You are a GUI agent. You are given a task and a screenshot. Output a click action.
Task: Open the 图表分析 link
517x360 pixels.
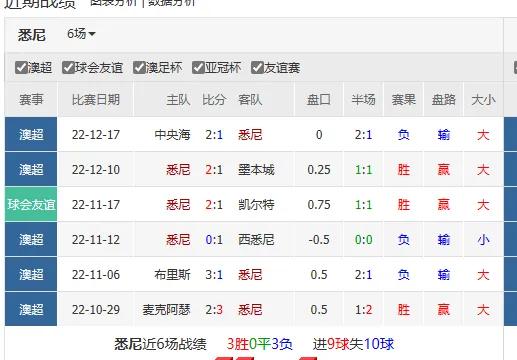[x=114, y=3]
